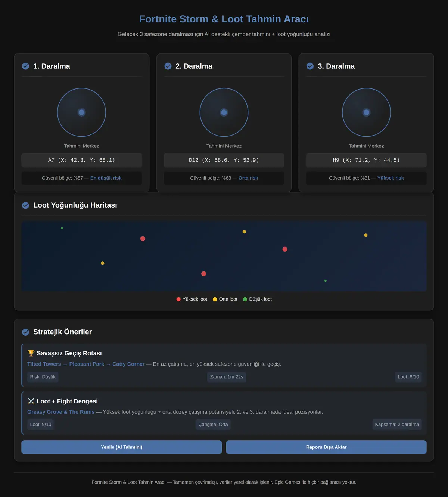This screenshot has height=497, width=448.
Task: Click the "Orta risk" label
Action: click(248, 178)
